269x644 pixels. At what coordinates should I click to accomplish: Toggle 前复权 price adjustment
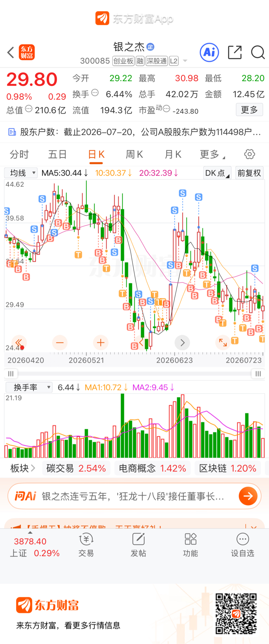[249, 173]
